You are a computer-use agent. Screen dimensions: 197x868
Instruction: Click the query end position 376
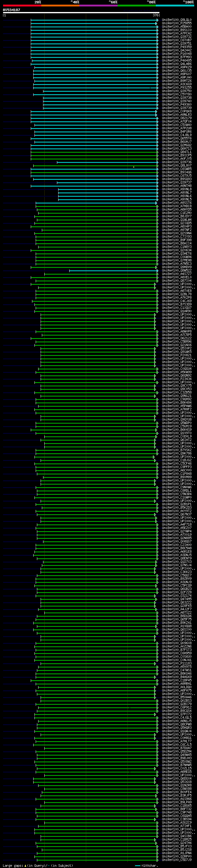pos(155,15)
